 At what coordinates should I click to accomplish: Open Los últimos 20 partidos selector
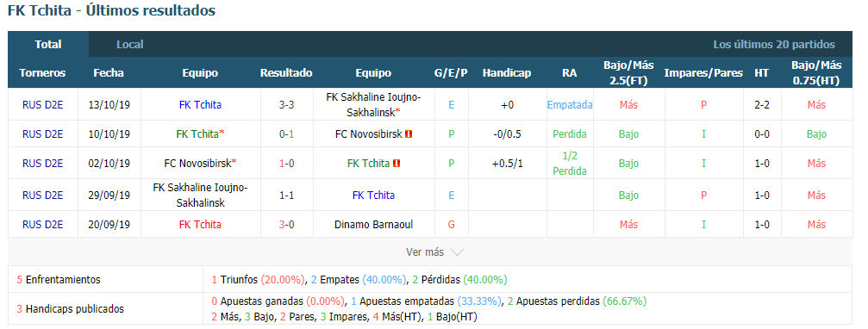(774, 45)
